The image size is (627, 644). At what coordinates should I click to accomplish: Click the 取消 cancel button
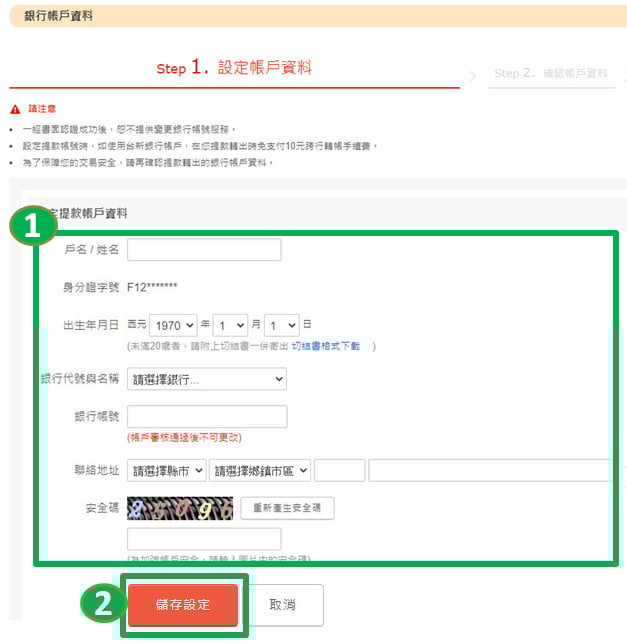pos(282,605)
